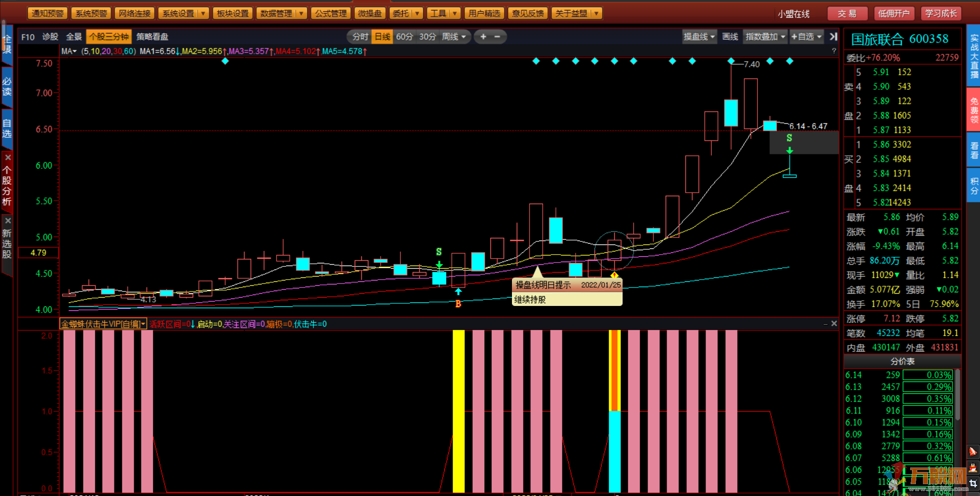Open the 系统设置 dropdown arrow

tap(203, 14)
